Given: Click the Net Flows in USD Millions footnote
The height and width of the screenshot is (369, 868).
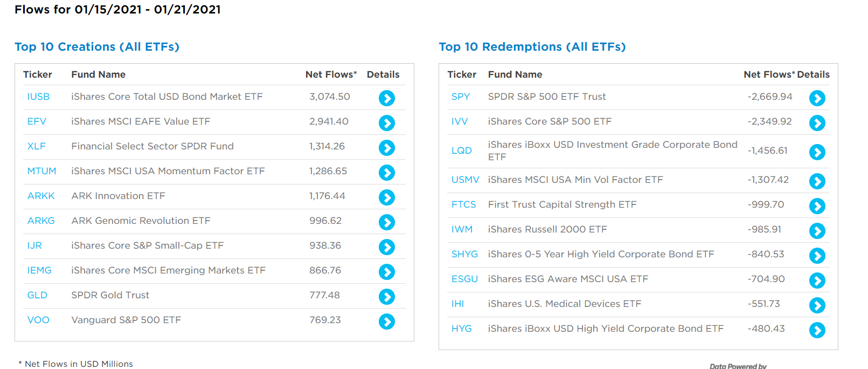Looking at the screenshot, I should pos(75,364).
